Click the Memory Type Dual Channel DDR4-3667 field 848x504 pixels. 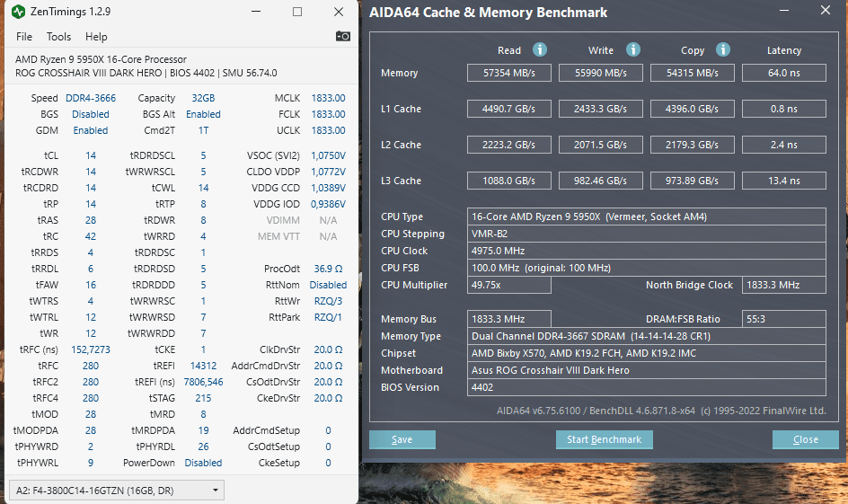click(x=646, y=336)
